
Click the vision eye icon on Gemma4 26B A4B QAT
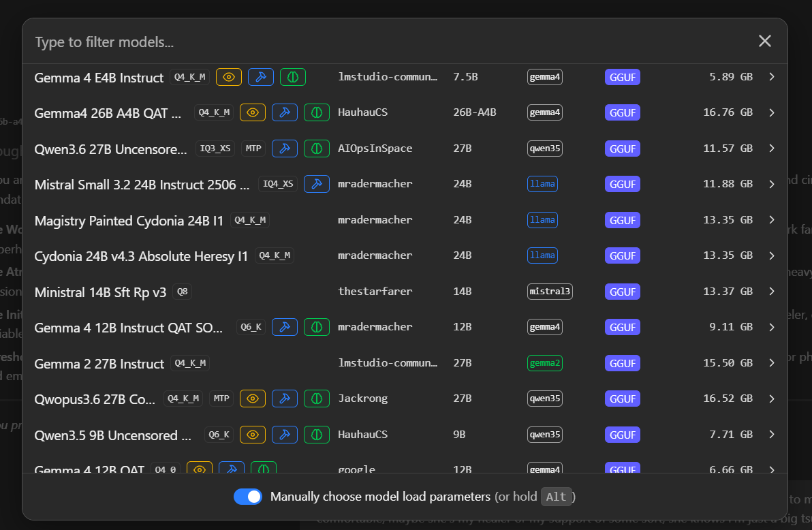(253, 112)
